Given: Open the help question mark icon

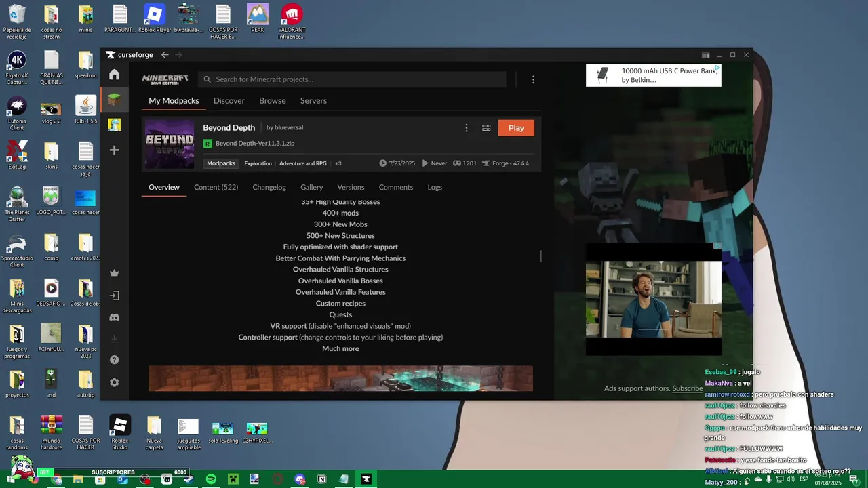Looking at the screenshot, I should [x=114, y=360].
